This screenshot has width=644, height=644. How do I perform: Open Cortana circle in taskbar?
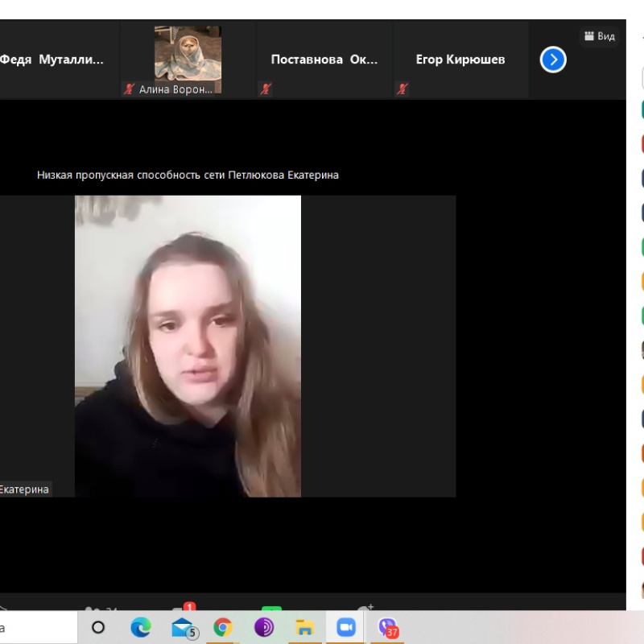[98, 627]
